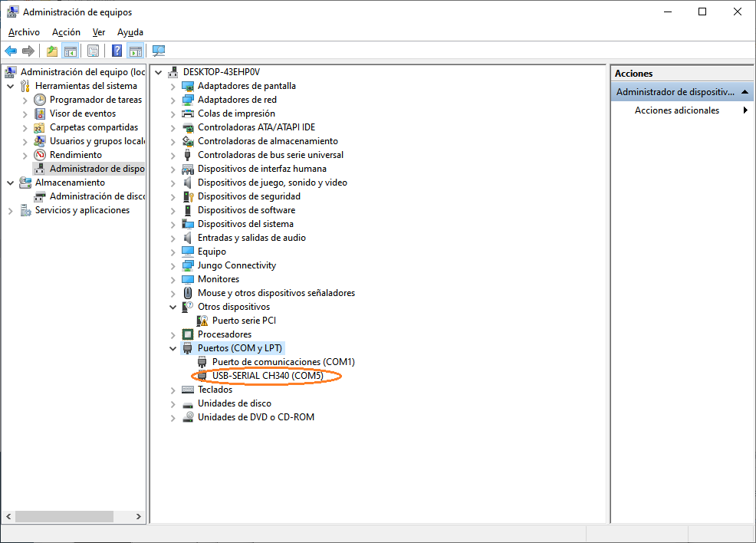Expand the Unidades de disco category
The width and height of the screenshot is (756, 543).
[173, 404]
